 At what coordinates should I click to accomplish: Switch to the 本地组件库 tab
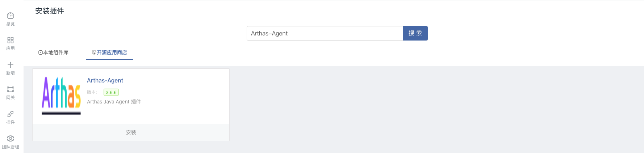pyautogui.click(x=55, y=52)
